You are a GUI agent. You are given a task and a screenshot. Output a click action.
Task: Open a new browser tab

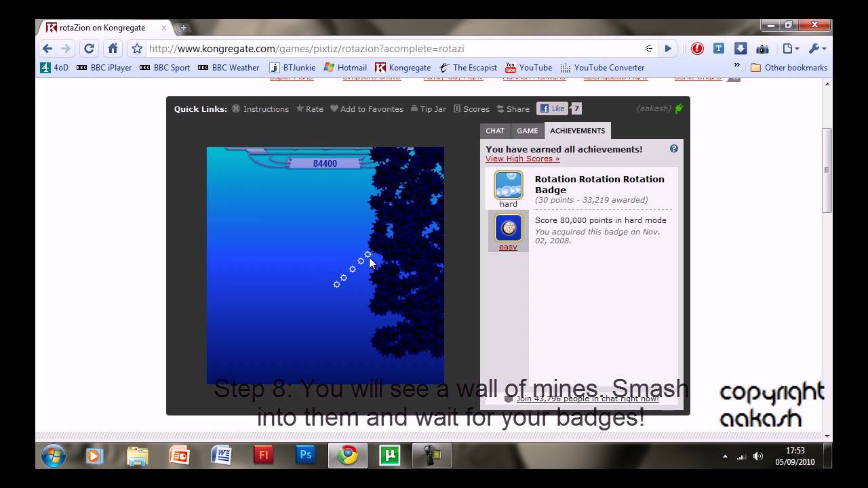pos(183,28)
